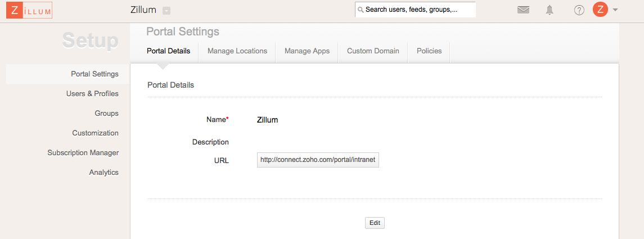Open Subscription Manager in the sidebar
Image resolution: width=644 pixels, height=239 pixels.
(83, 152)
